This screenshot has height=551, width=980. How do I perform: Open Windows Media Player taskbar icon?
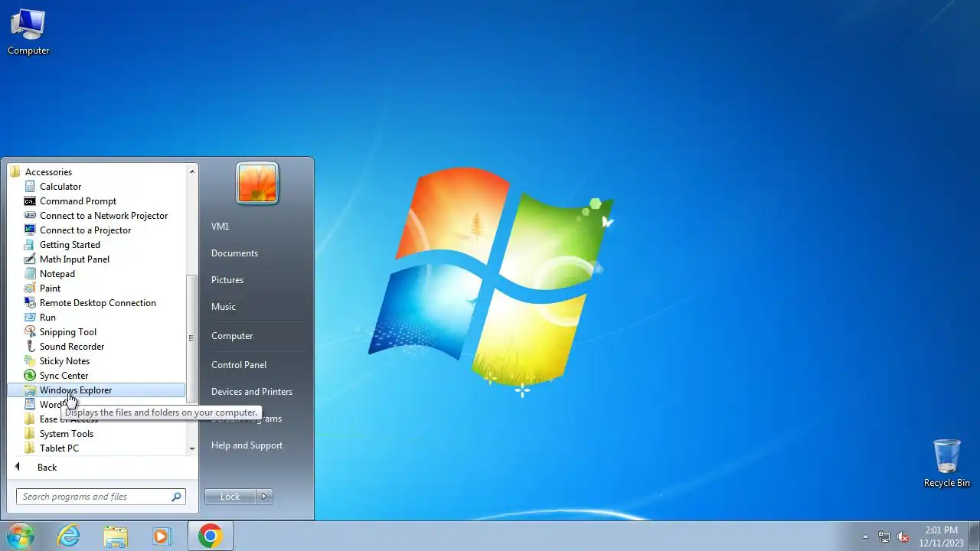point(162,536)
